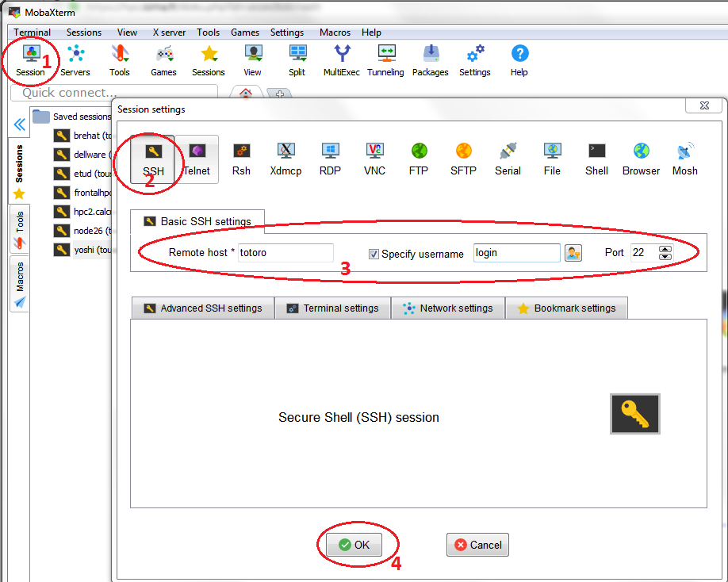Switch to Advanced SSH settings tab
The height and width of the screenshot is (582, 728).
coord(203,308)
